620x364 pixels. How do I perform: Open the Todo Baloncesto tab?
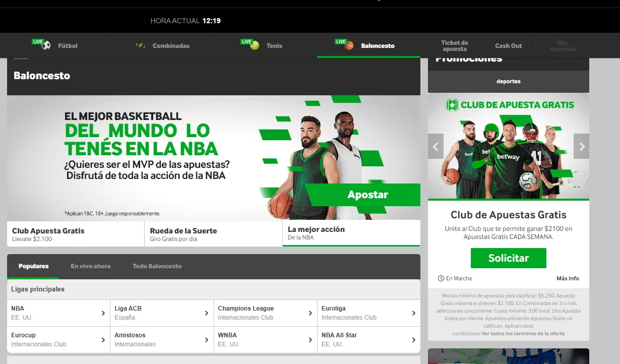157,266
